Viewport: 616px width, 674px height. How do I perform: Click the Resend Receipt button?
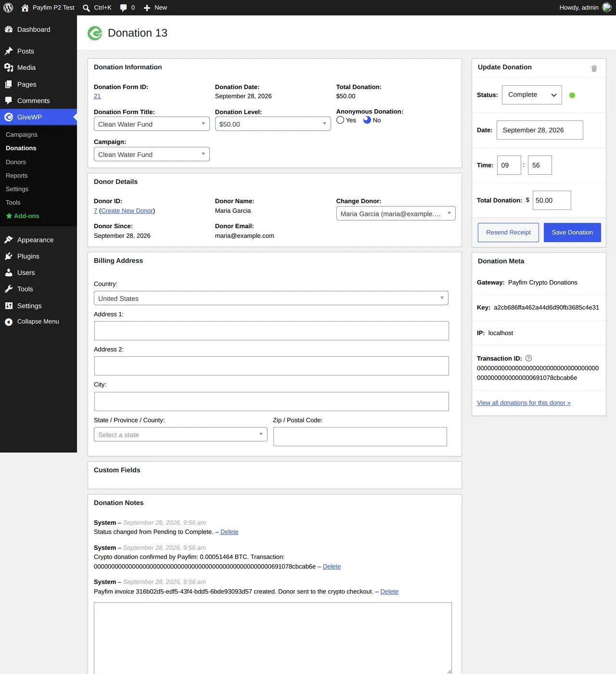click(x=508, y=233)
